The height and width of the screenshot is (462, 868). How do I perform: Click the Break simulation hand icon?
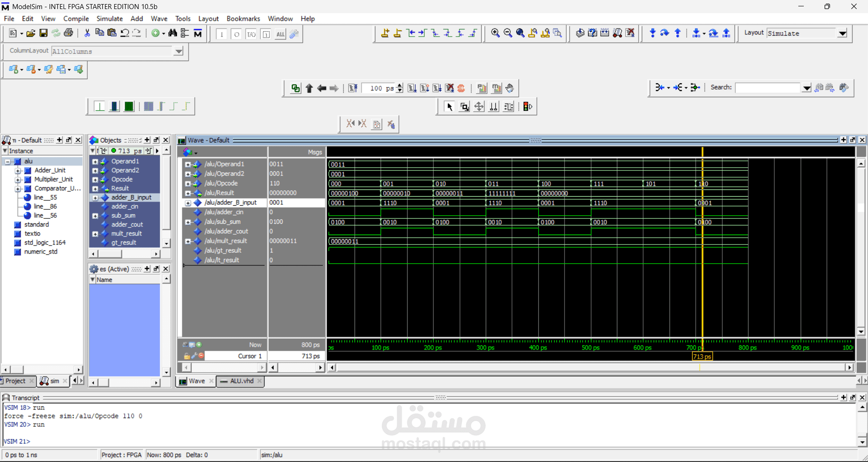point(510,88)
